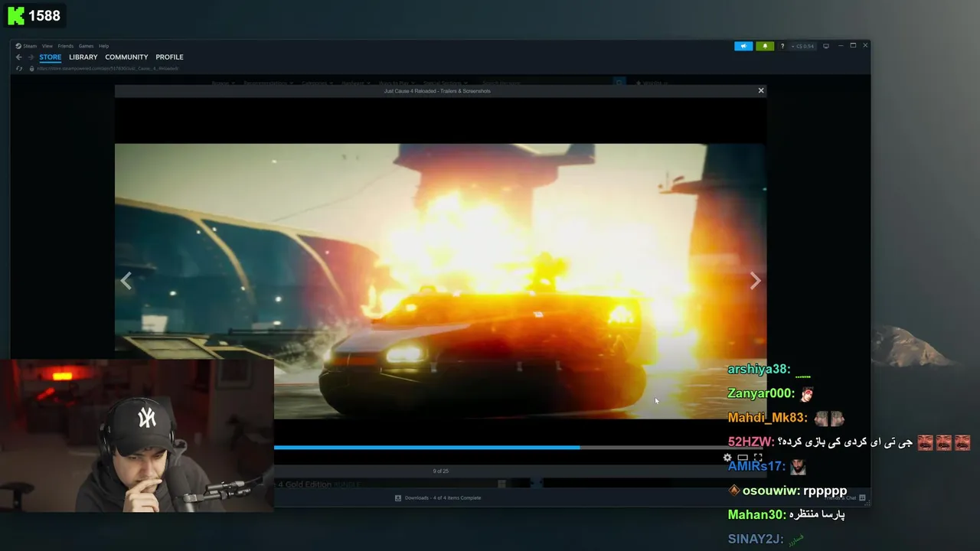
Task: Open the Steam help question mark
Action: pos(782,46)
